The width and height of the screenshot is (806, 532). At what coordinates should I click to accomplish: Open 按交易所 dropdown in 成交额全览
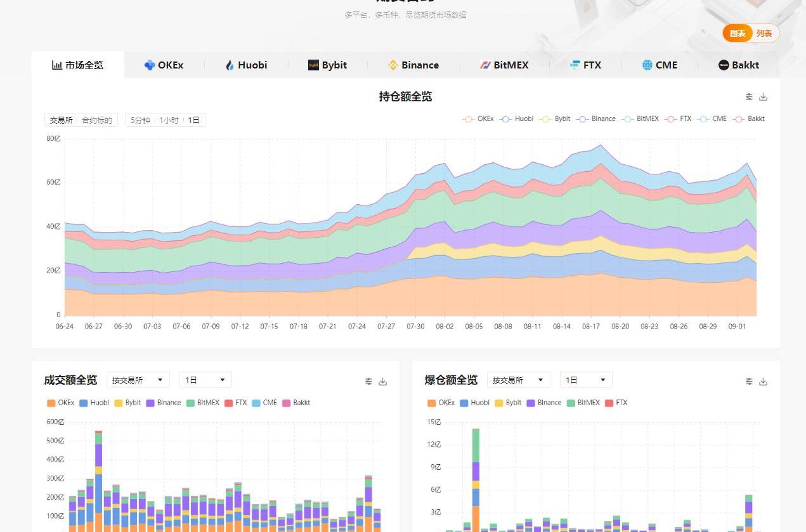[138, 380]
